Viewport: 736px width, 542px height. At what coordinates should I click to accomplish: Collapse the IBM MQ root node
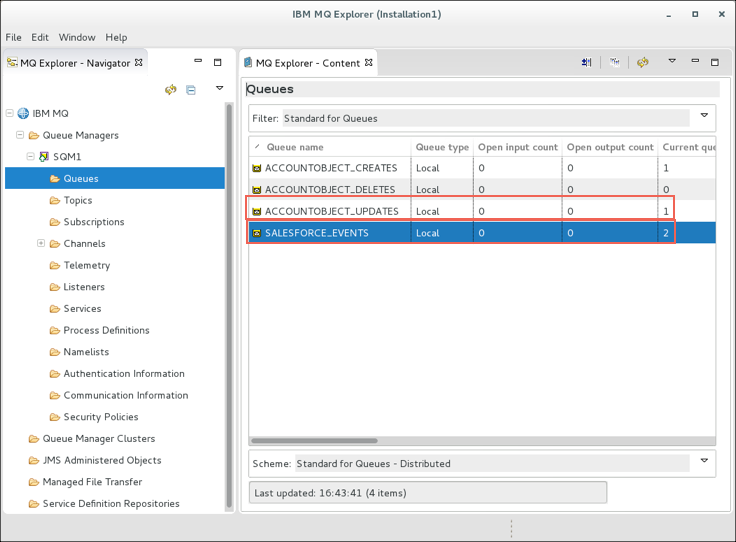point(9,113)
